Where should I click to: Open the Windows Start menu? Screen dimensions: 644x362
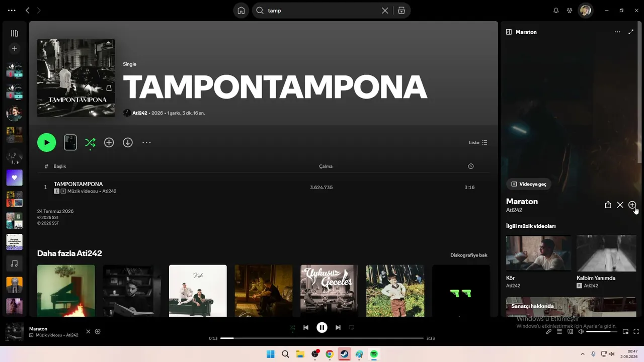click(270, 354)
